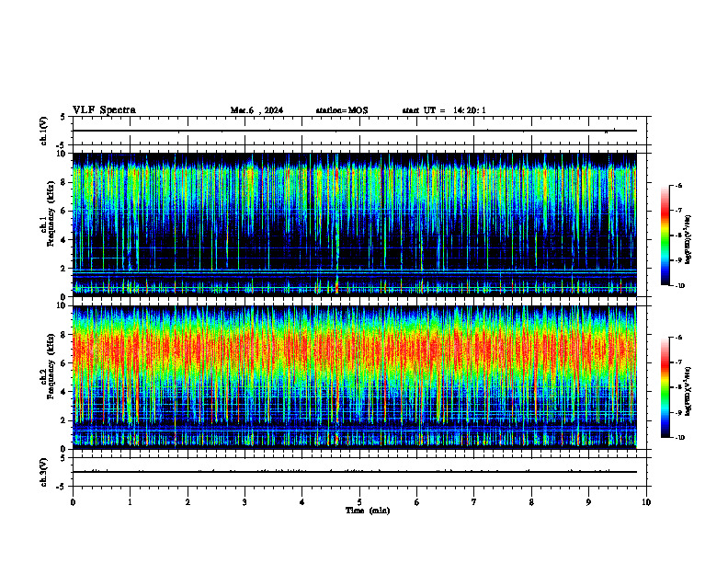Click the time axis tick label "1"

coord(130,502)
